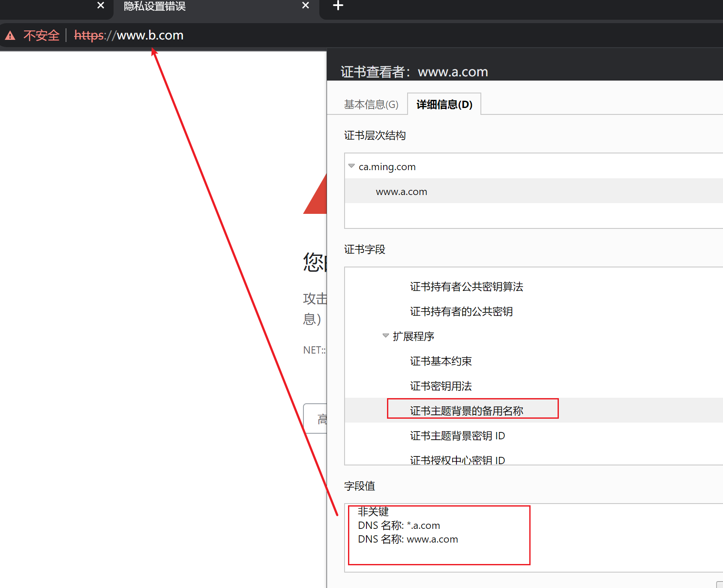
Task: Select ca.ming.com root certificate
Action: click(x=387, y=167)
